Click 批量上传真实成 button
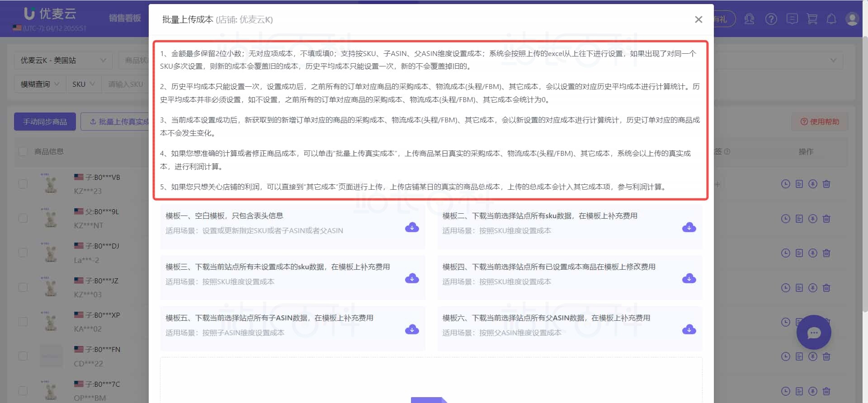868x403 pixels. 116,122
